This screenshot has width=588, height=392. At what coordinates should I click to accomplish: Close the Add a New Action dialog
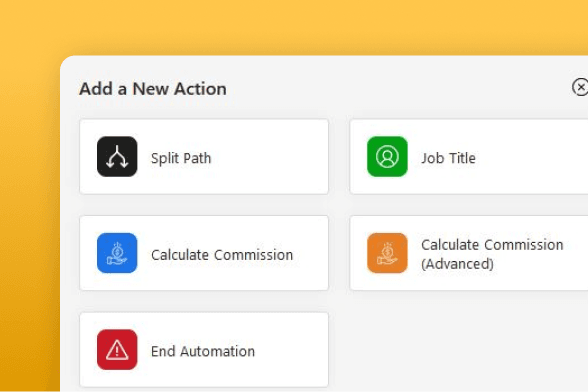580,87
